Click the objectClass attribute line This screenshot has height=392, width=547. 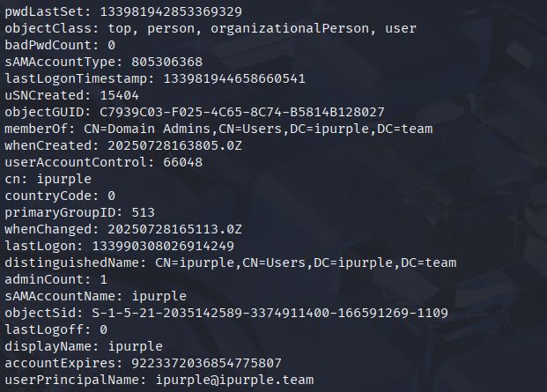[x=198, y=28]
